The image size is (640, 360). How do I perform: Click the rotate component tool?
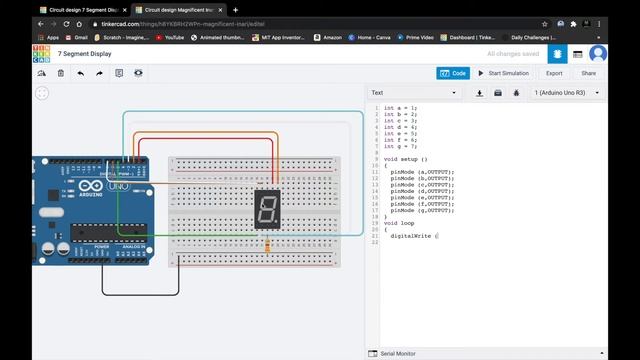point(42,73)
